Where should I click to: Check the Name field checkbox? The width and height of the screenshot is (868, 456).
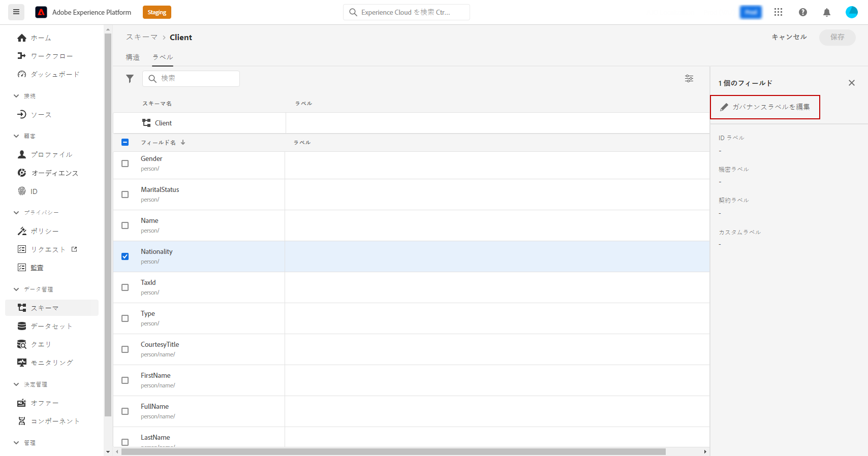point(125,225)
